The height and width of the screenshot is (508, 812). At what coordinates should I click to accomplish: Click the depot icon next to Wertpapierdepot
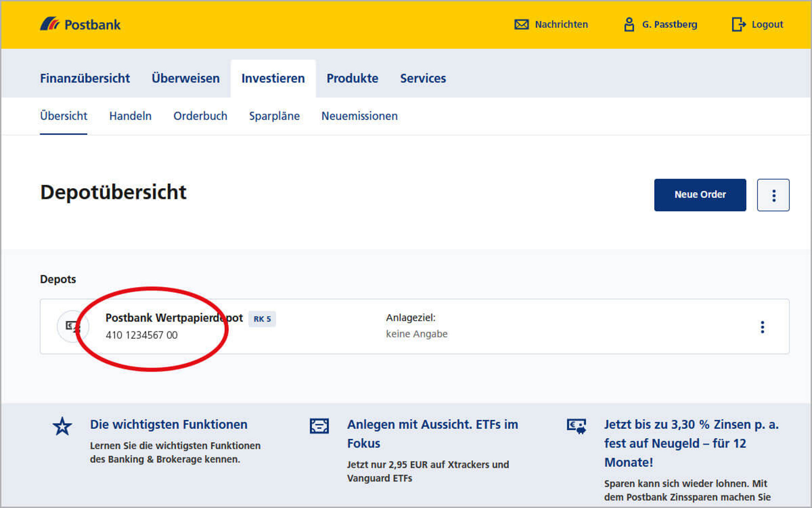click(x=73, y=326)
